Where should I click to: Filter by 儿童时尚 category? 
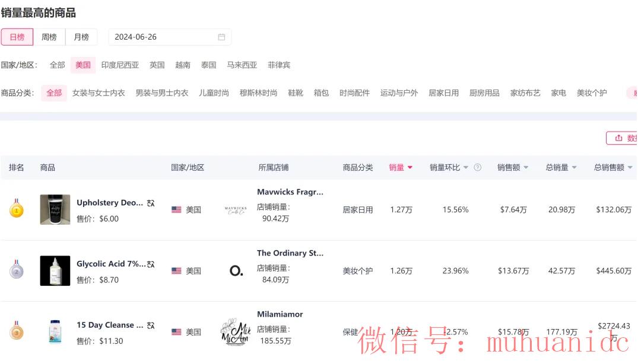coord(214,93)
